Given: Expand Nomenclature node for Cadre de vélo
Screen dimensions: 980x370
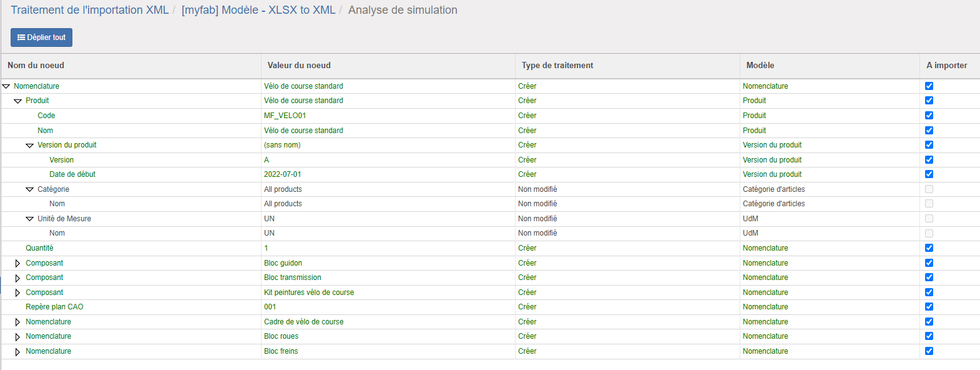Looking at the screenshot, I should coord(17,322).
